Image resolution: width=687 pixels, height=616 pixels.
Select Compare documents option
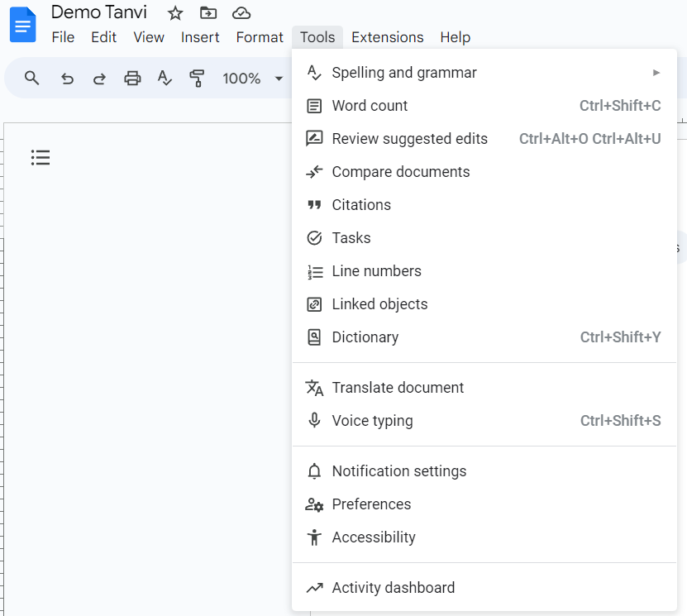pos(484,172)
